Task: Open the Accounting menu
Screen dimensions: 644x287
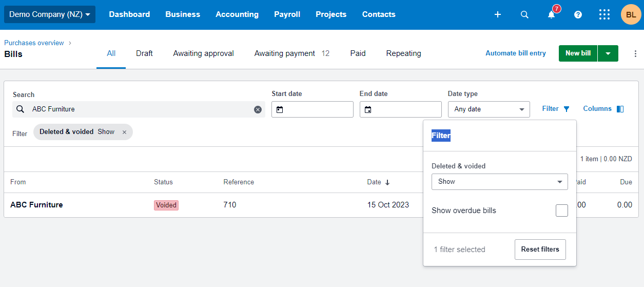Action: 237,14
